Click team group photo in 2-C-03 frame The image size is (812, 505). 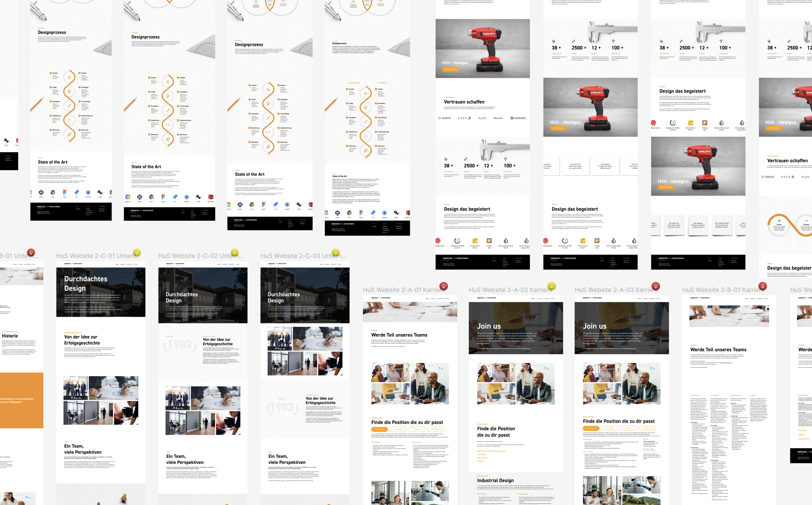point(280,338)
